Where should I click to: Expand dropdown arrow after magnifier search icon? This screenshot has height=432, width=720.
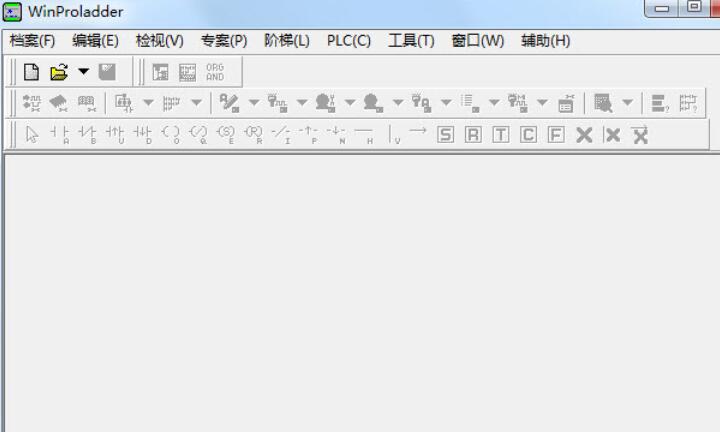[x=628, y=102]
